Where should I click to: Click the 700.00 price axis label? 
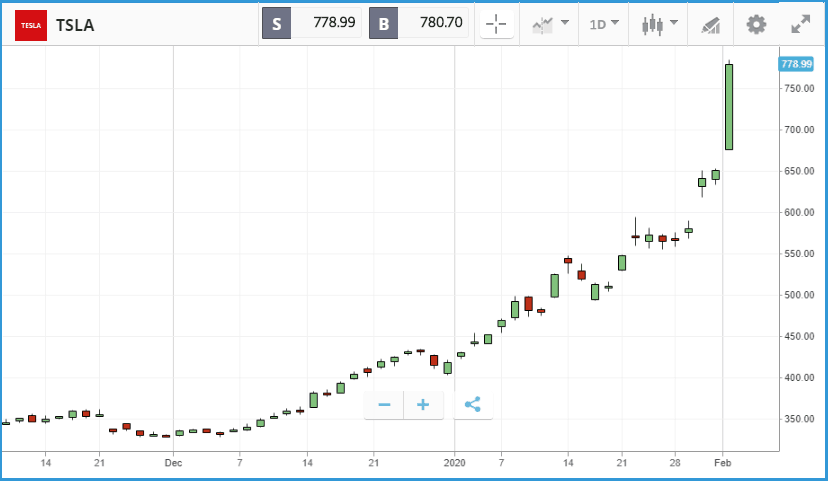point(799,130)
